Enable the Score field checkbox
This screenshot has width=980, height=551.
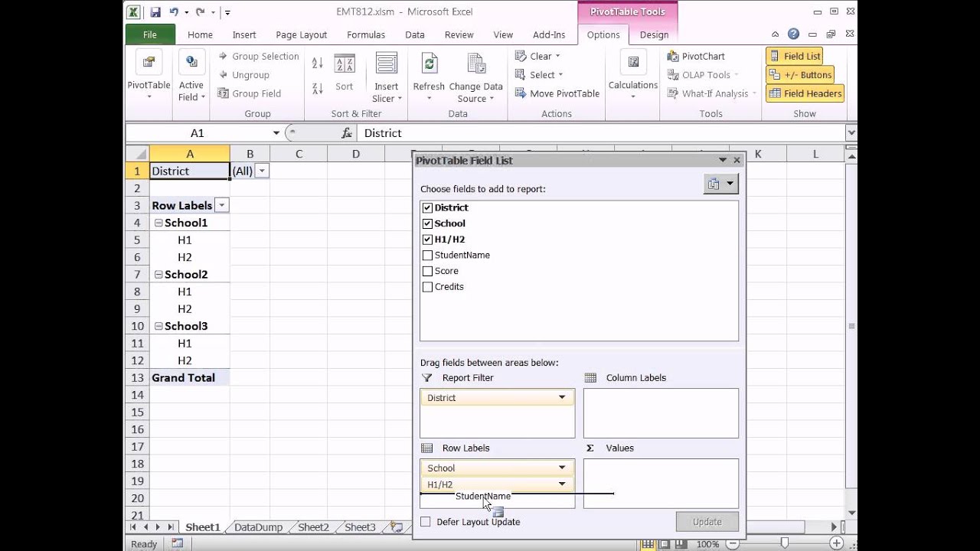click(427, 271)
